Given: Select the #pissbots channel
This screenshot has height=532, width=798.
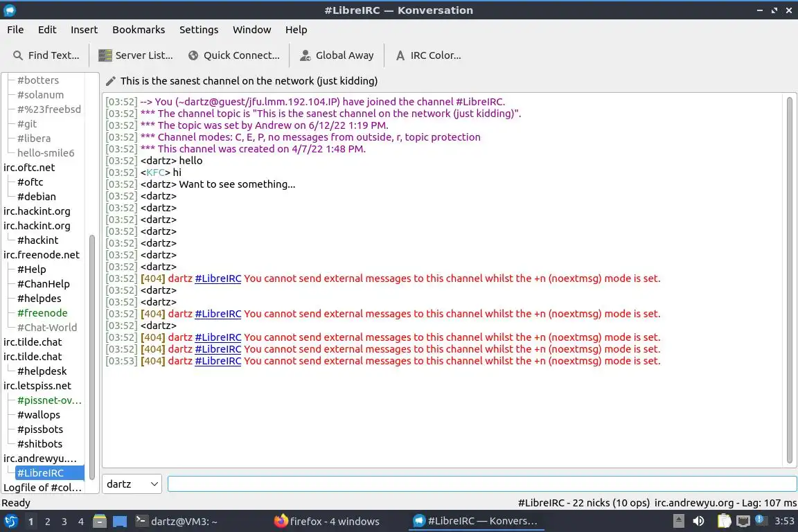Looking at the screenshot, I should tap(40, 429).
